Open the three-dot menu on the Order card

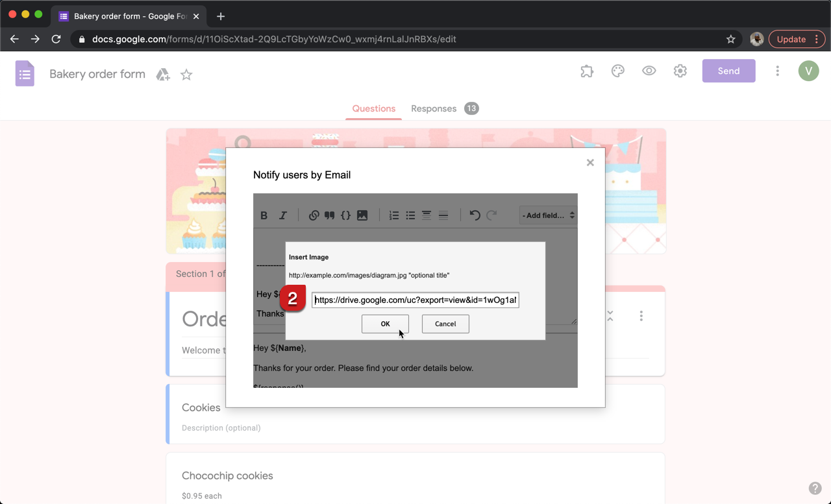641,316
